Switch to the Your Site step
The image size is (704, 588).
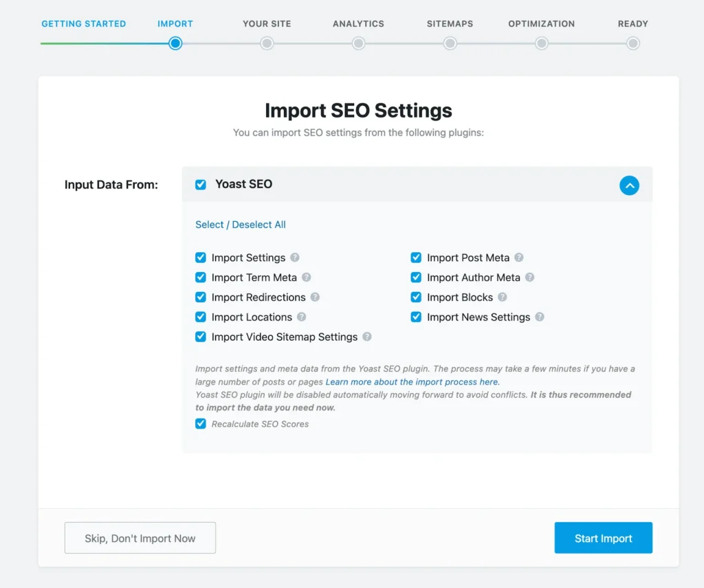pos(267,43)
